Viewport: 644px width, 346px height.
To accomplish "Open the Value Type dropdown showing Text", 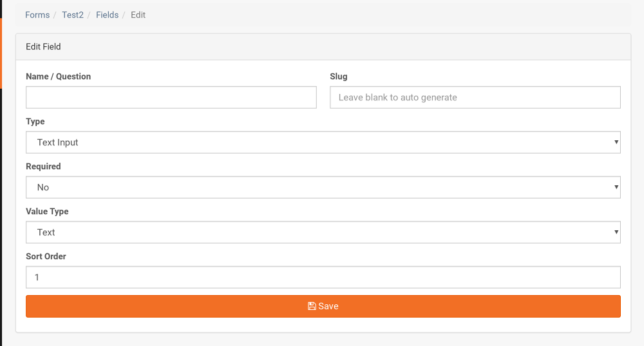I will (323, 232).
